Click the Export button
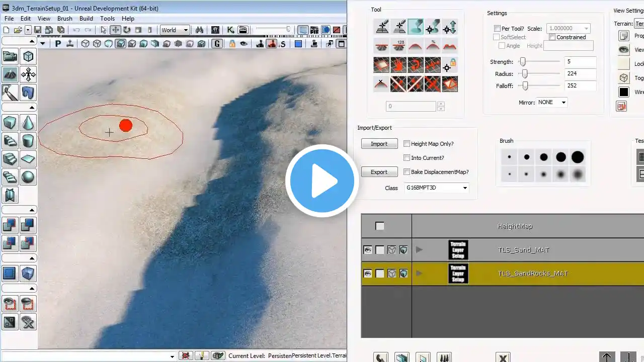This screenshot has width=644, height=362. click(379, 172)
